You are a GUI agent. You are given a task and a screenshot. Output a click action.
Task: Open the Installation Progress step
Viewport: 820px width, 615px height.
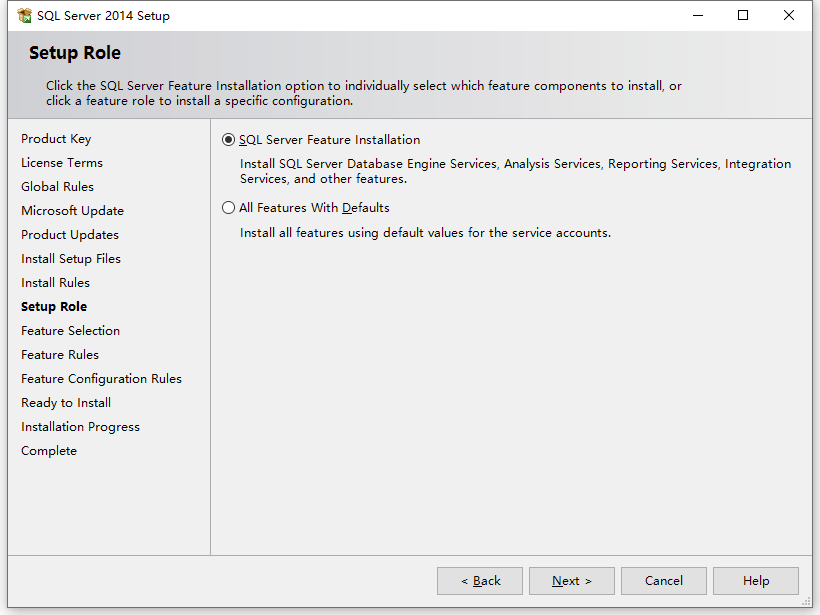click(x=80, y=426)
